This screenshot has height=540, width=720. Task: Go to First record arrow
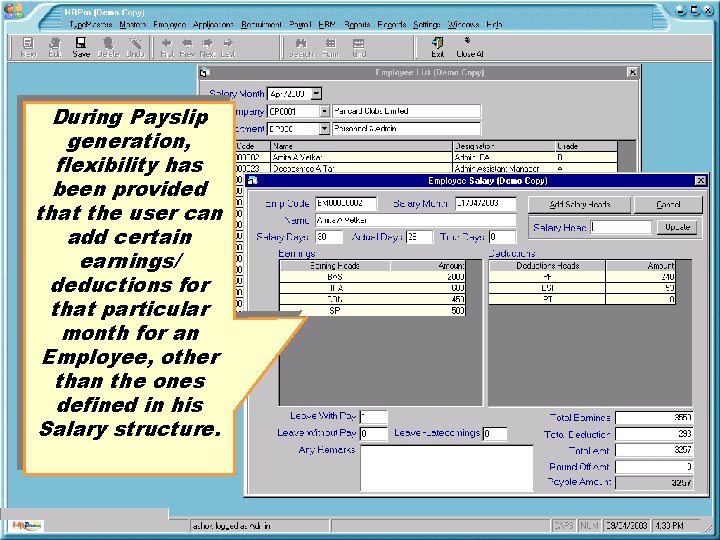167,47
